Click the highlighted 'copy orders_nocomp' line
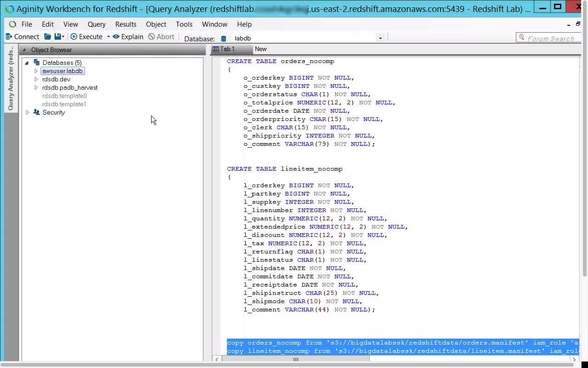This screenshot has width=588, height=368. click(x=403, y=343)
